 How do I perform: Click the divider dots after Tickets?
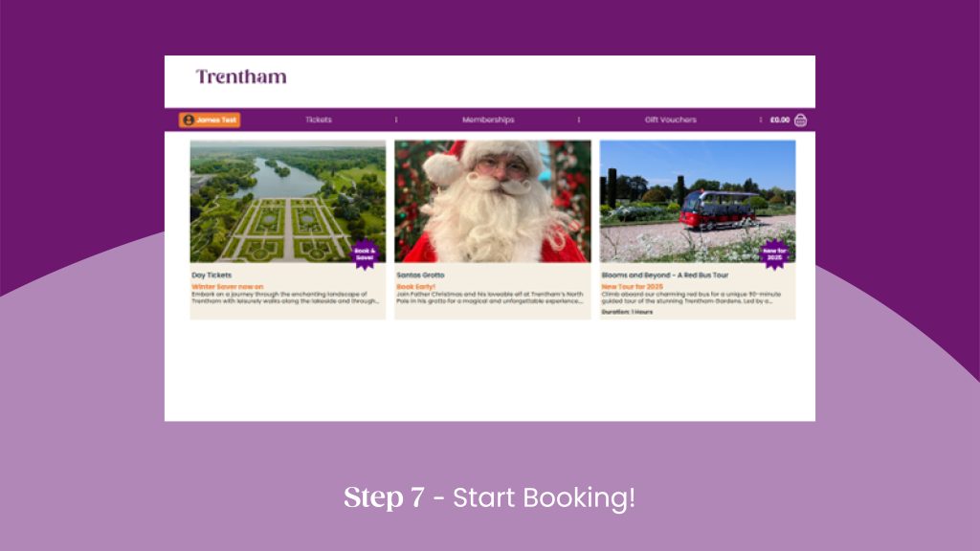(x=396, y=120)
